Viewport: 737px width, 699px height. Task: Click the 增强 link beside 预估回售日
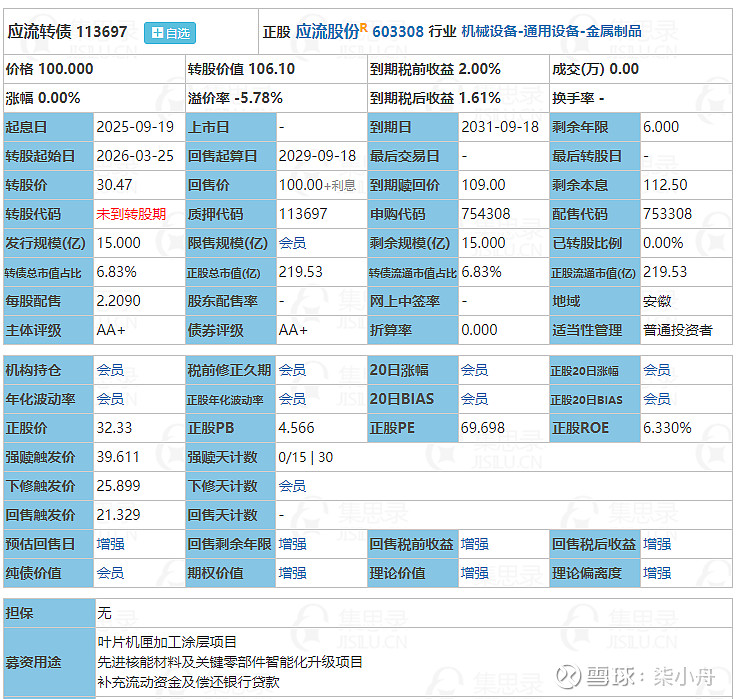[x=110, y=544]
